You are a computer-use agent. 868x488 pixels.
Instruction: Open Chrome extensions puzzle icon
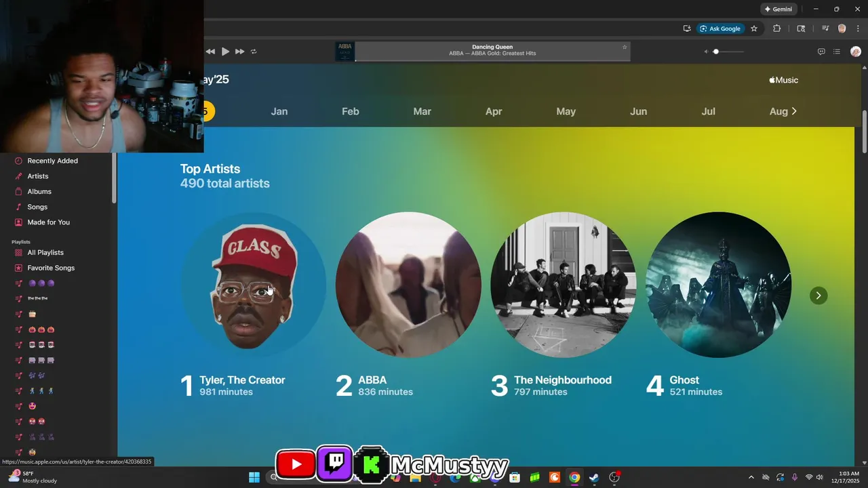tap(777, 28)
